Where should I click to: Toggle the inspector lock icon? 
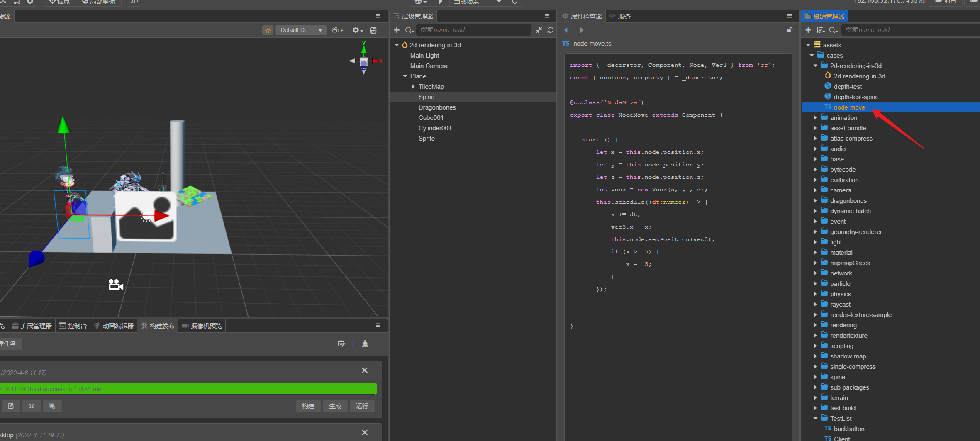(x=789, y=30)
